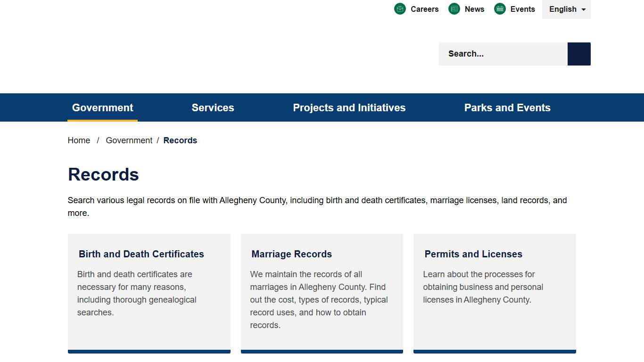Click the News newspaper icon
The height and width of the screenshot is (362, 644).
coord(454,9)
